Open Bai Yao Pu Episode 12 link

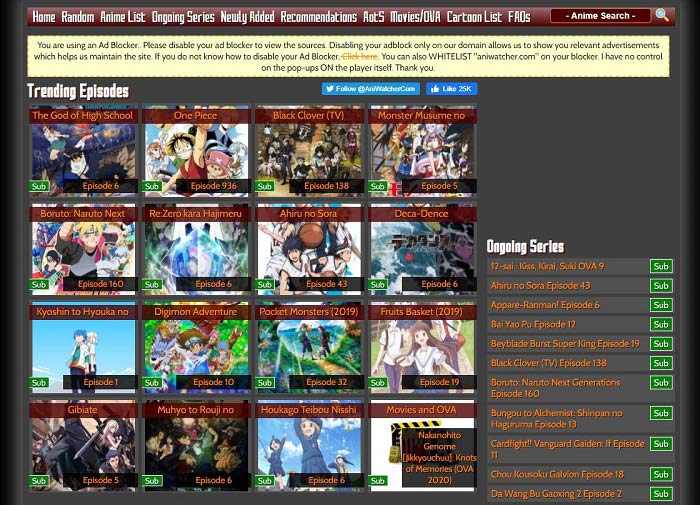coord(533,324)
